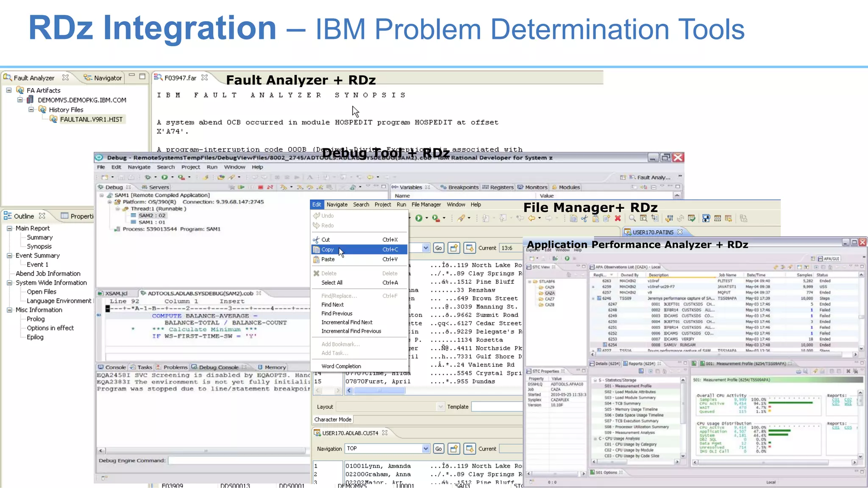
Task: Select SAM2 : 02 stack frame
Action: coord(152,215)
